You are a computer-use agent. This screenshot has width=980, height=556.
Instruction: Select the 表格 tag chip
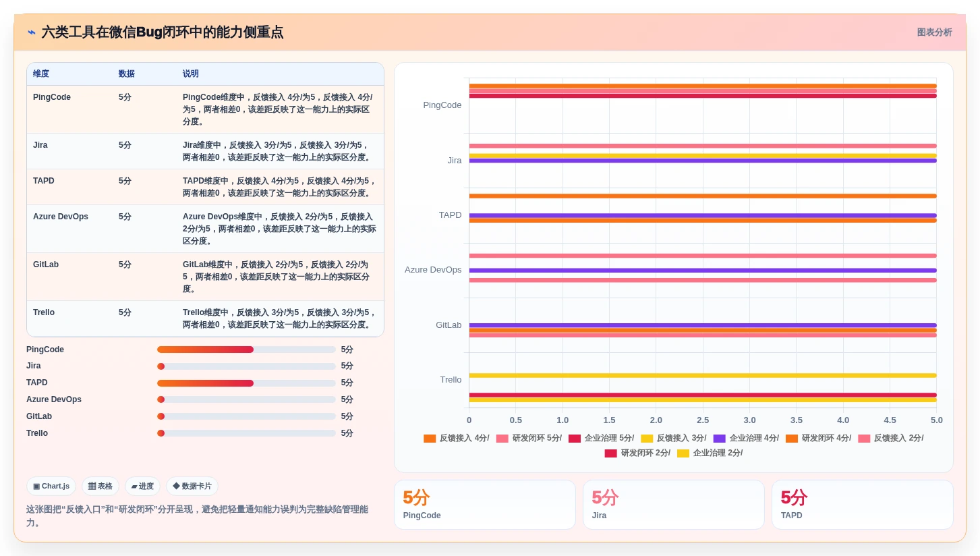click(100, 486)
